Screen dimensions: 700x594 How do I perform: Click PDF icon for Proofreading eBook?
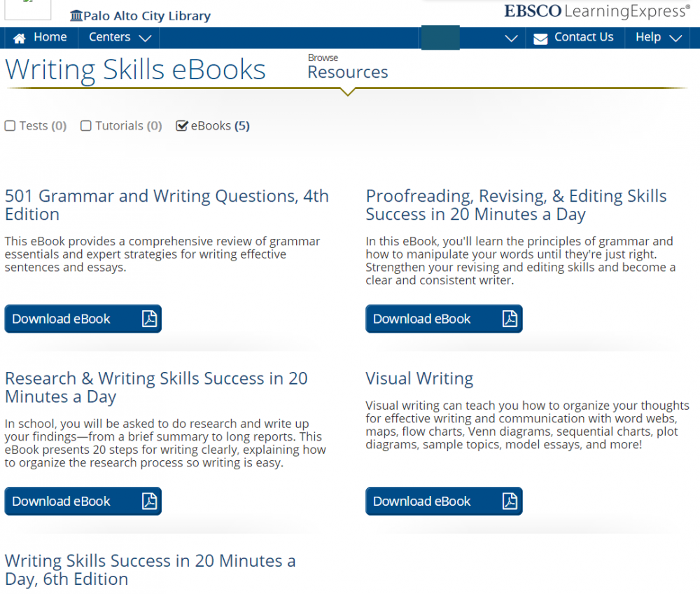(510, 319)
